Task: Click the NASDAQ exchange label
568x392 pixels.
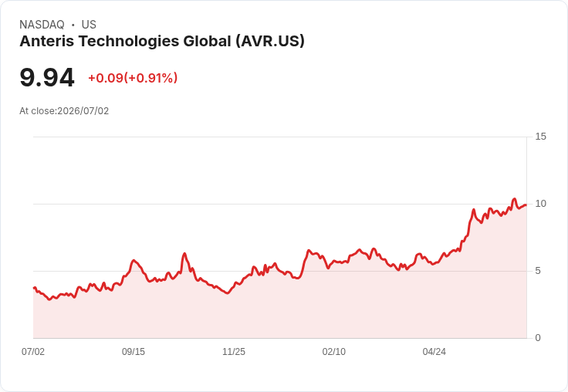Action: [42, 25]
